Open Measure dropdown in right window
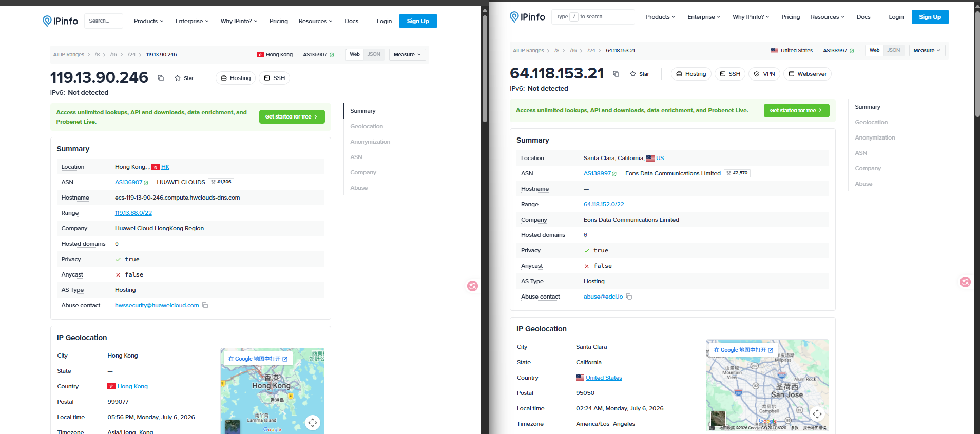The image size is (980, 434). [927, 50]
